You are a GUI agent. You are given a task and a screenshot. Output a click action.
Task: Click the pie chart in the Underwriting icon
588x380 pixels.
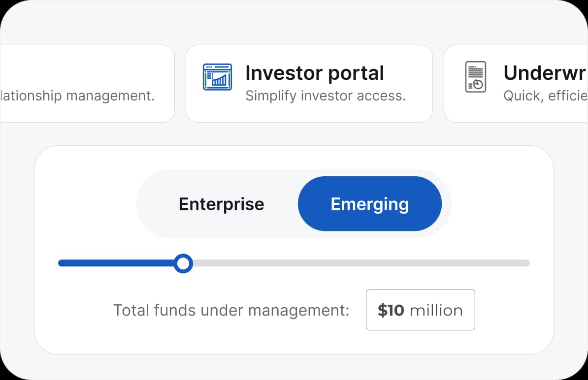(477, 84)
